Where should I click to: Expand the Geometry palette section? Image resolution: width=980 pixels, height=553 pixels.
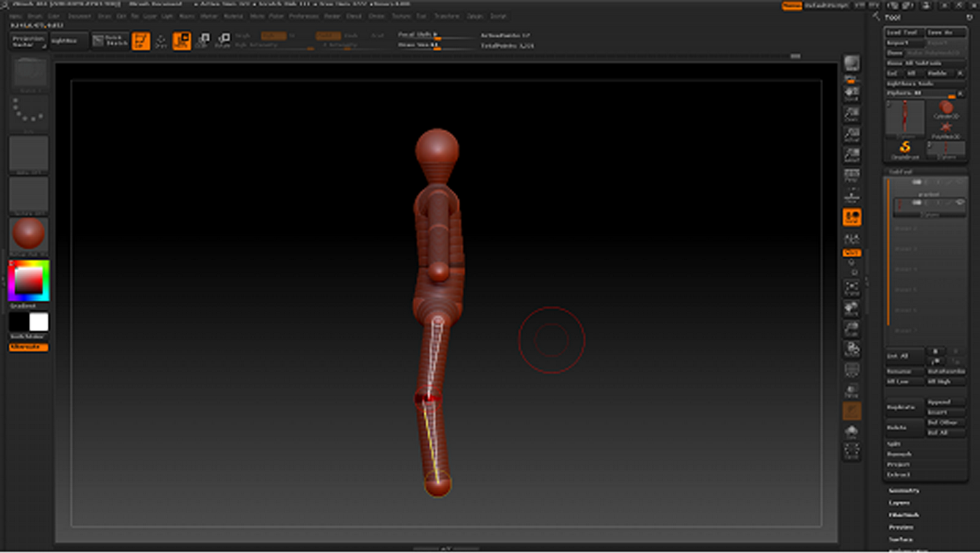click(x=904, y=491)
